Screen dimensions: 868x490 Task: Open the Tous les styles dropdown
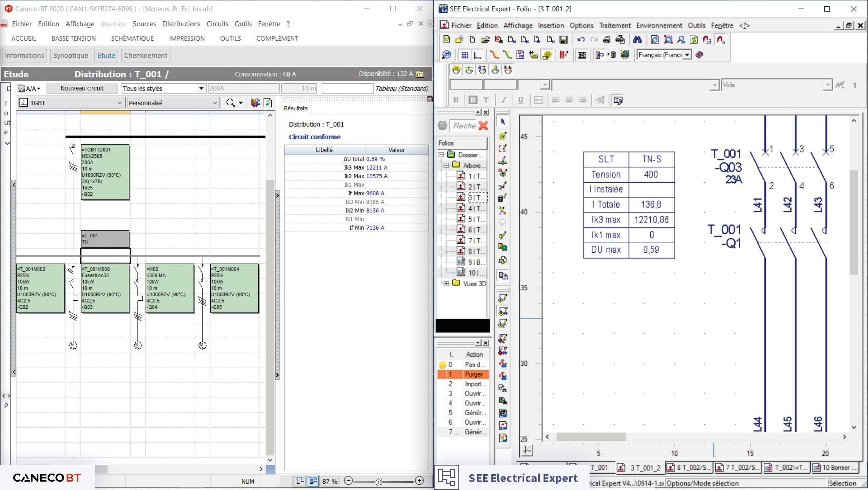click(x=201, y=88)
